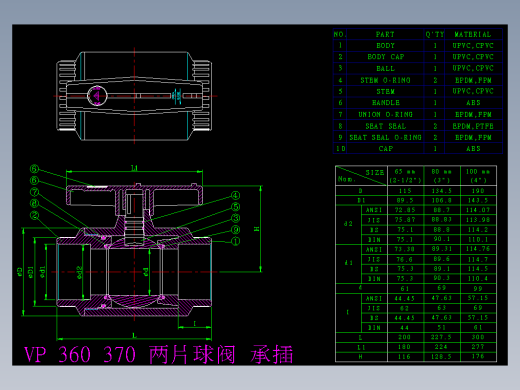Viewport: 520px width, 390px height.
Task: Click the 'ABS' material for HANDLE row
Action: coord(473,103)
